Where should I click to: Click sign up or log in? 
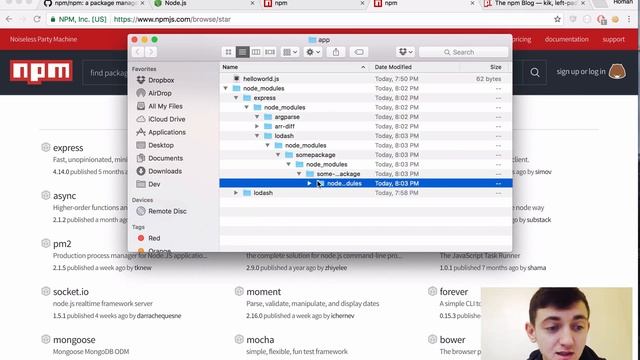[x=581, y=72]
